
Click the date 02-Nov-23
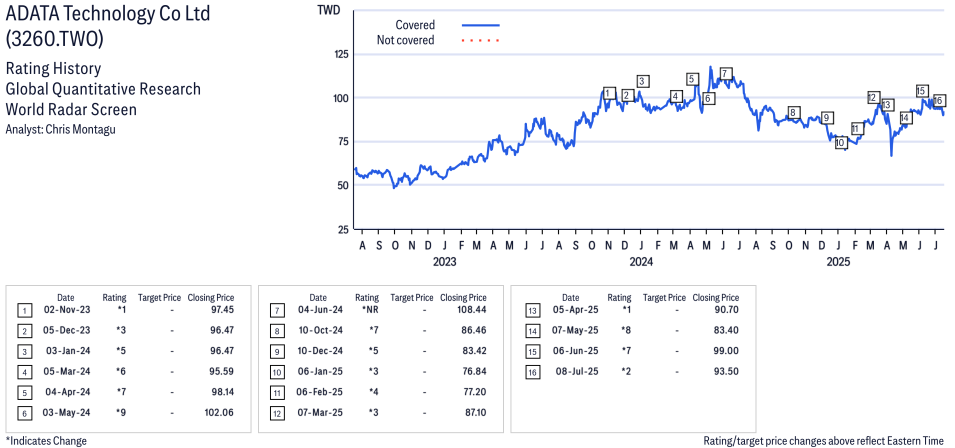tap(66, 310)
